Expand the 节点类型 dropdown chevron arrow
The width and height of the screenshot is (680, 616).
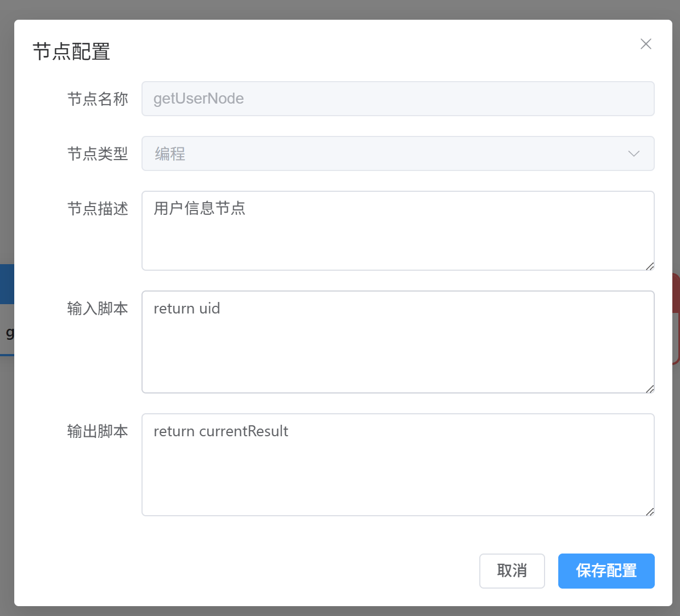[x=633, y=153]
